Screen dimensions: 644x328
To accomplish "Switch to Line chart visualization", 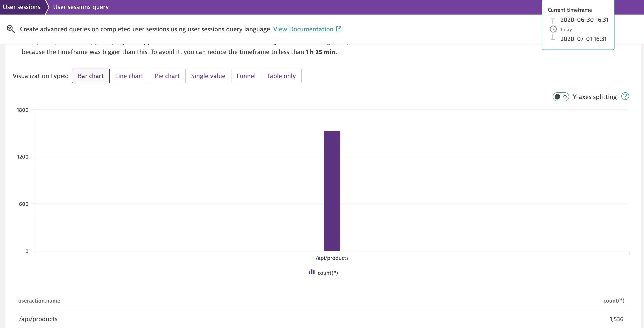I will click(129, 76).
